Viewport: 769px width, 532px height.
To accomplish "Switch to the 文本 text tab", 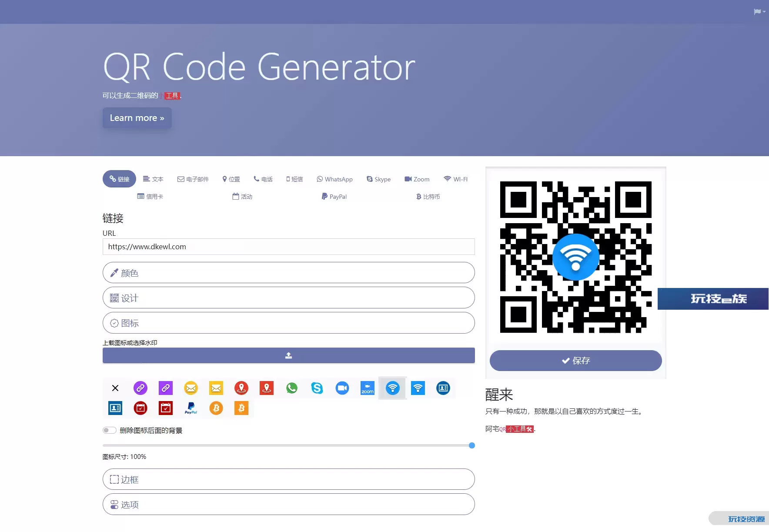I will (x=153, y=179).
